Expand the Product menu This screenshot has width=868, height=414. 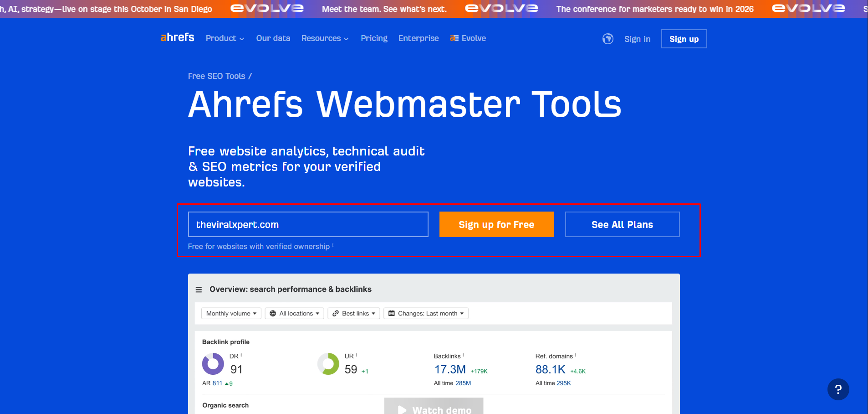point(225,38)
